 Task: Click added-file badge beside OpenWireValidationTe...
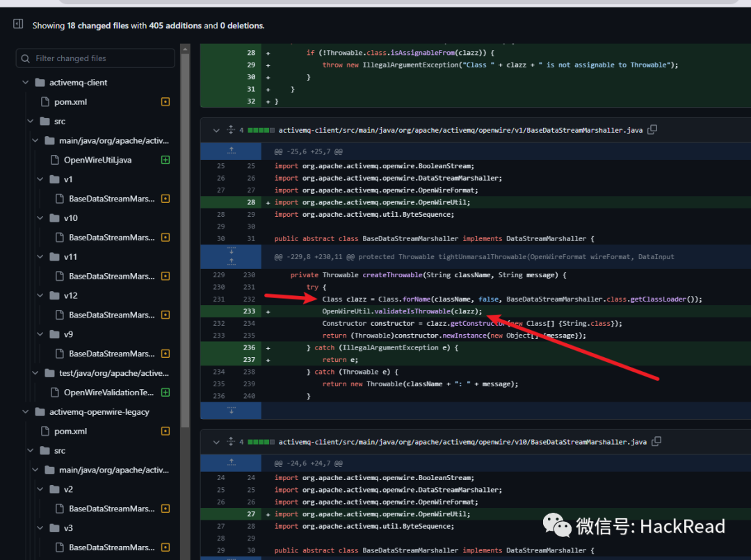pos(165,393)
